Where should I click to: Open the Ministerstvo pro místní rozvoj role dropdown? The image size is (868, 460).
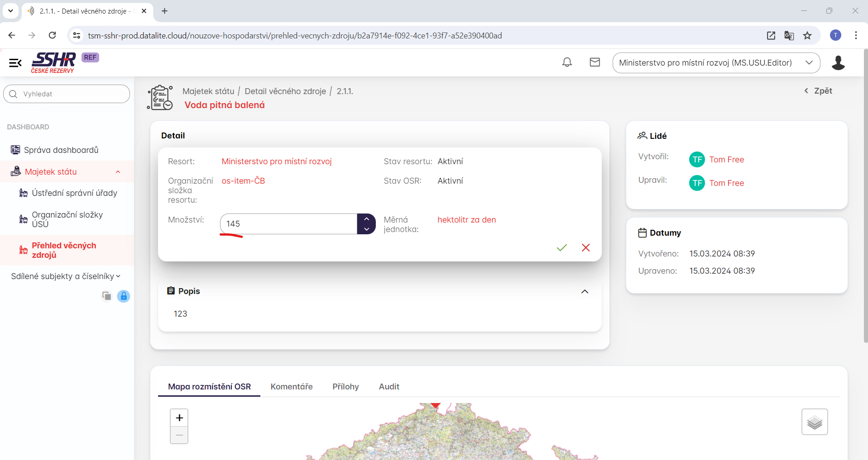(716, 63)
